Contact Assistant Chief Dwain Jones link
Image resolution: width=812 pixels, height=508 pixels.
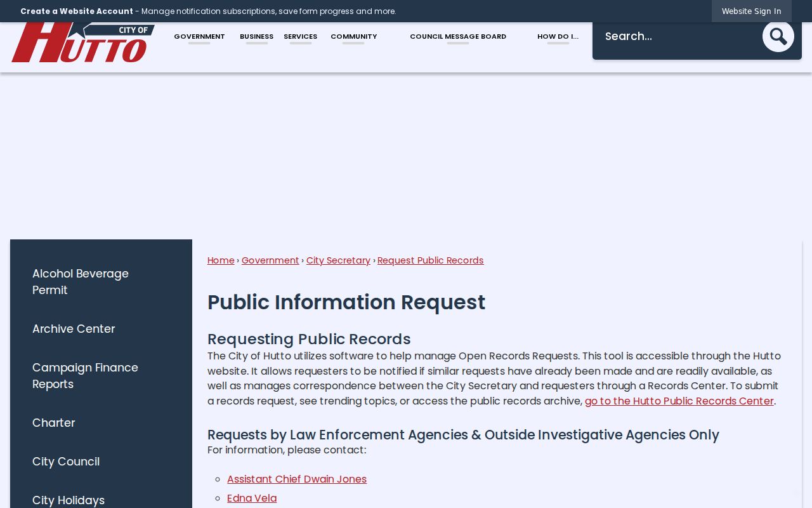[x=297, y=479]
